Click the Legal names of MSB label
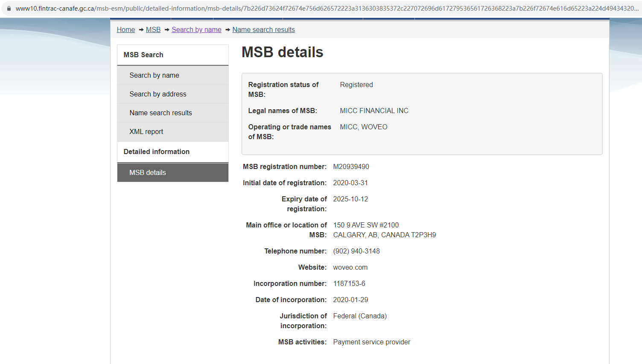The image size is (642, 364). pyautogui.click(x=283, y=111)
